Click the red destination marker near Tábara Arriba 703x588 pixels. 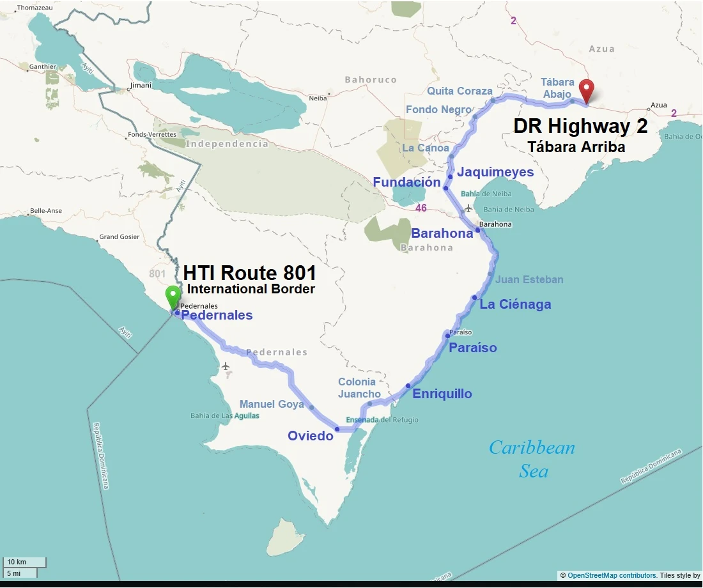[x=585, y=90]
